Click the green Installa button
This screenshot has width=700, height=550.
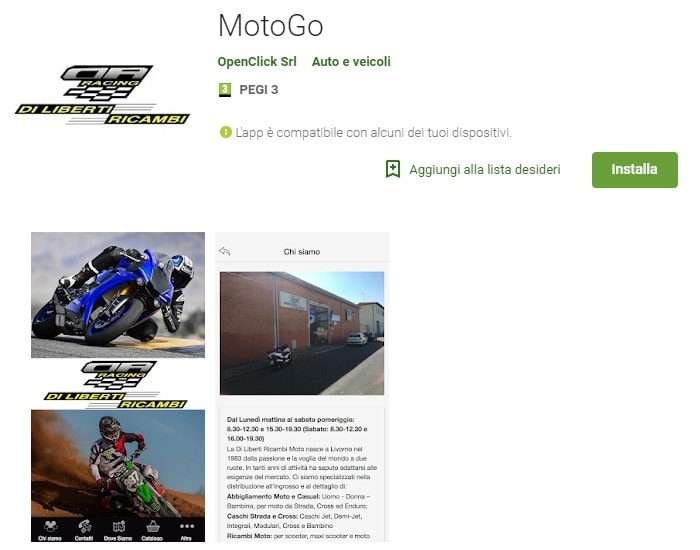(634, 170)
